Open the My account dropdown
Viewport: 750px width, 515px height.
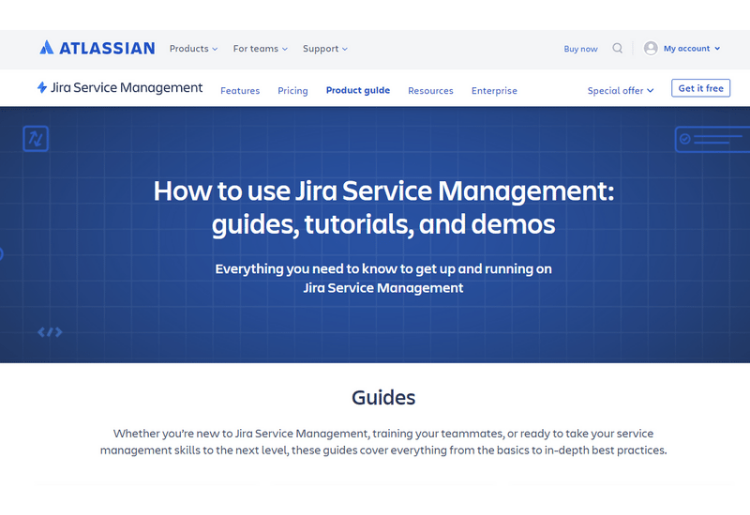[691, 49]
